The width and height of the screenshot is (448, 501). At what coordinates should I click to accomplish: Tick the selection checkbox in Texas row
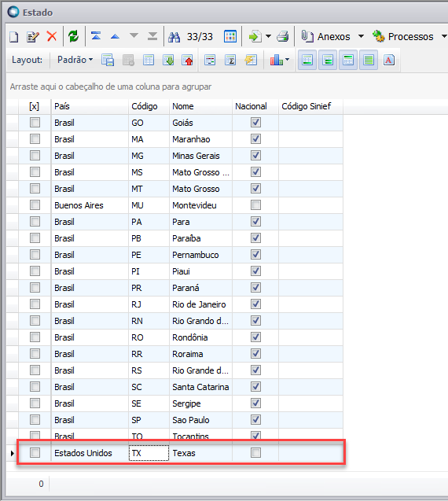[35, 452]
